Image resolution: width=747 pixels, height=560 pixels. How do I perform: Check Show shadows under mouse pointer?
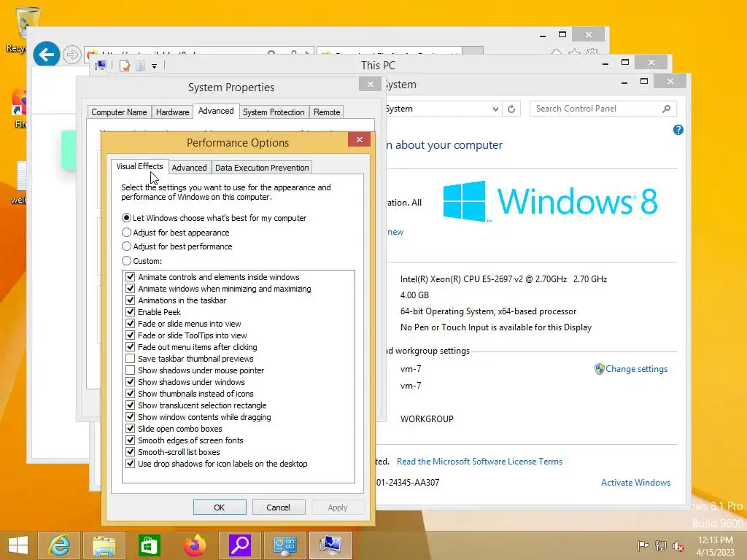(130, 370)
